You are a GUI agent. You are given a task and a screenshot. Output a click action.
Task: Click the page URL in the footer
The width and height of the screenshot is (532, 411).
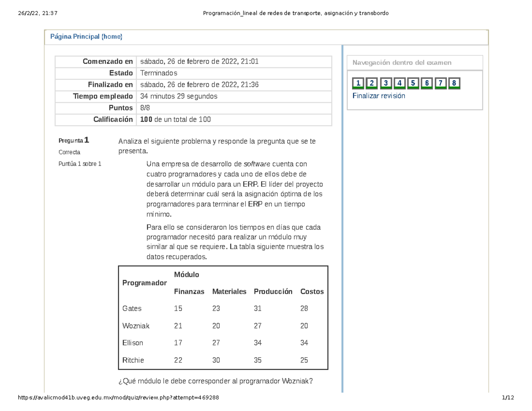click(118, 398)
